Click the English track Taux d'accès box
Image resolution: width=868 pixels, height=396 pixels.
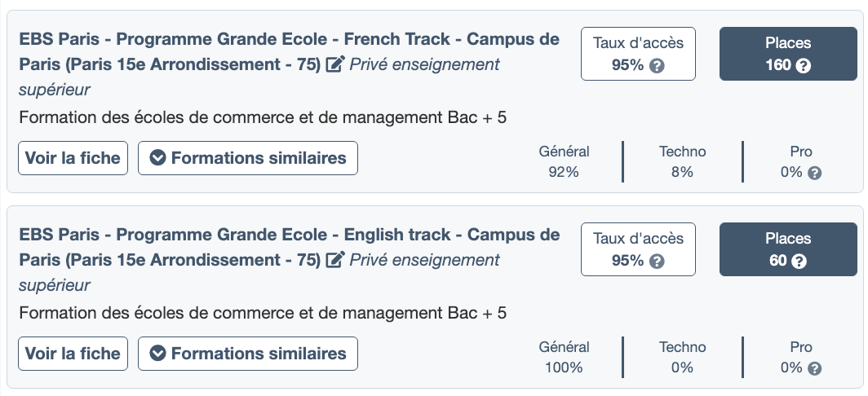[638, 249]
